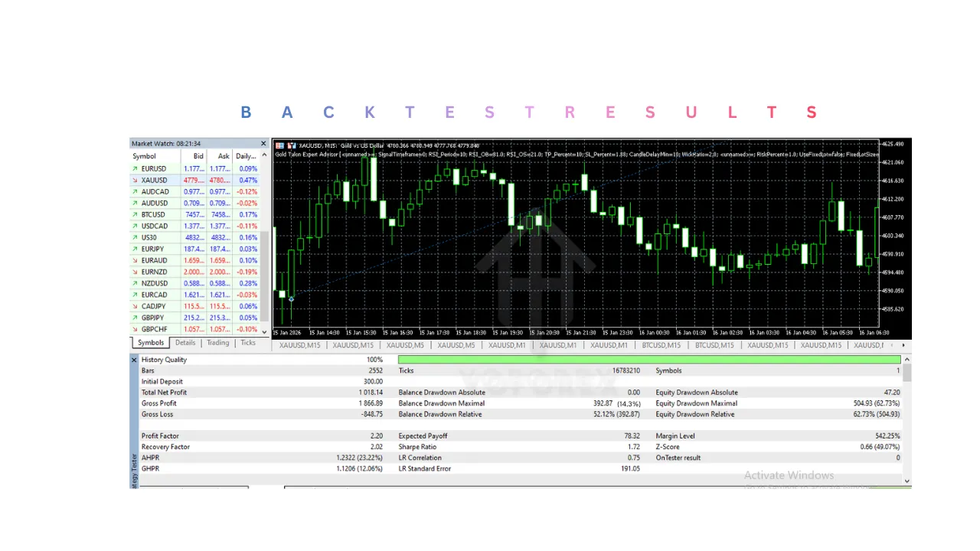
Task: Click the down arrow icon beside GBPCHF
Action: pos(136,329)
